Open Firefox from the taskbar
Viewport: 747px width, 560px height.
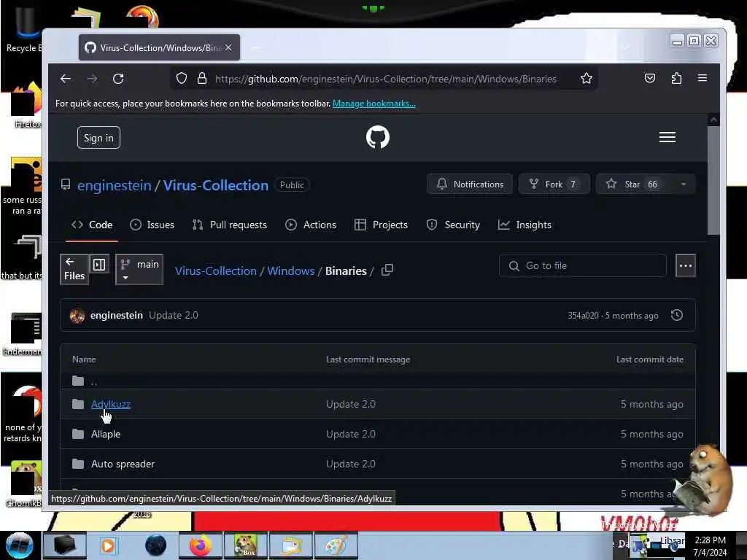click(200, 545)
